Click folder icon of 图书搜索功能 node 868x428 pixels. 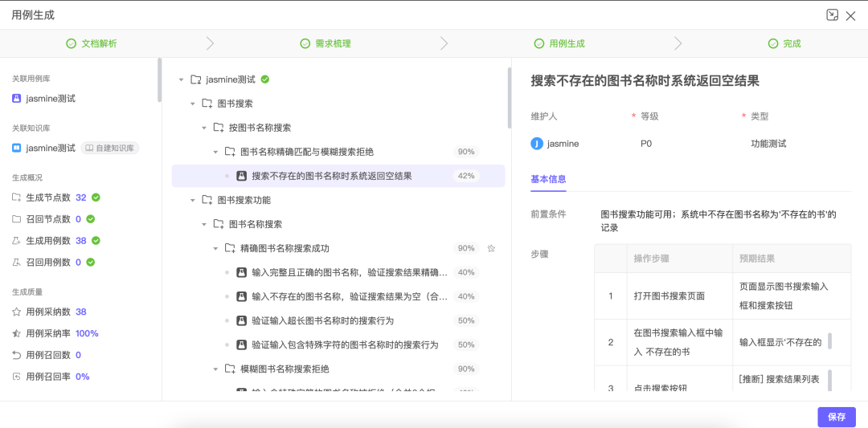[x=207, y=200]
